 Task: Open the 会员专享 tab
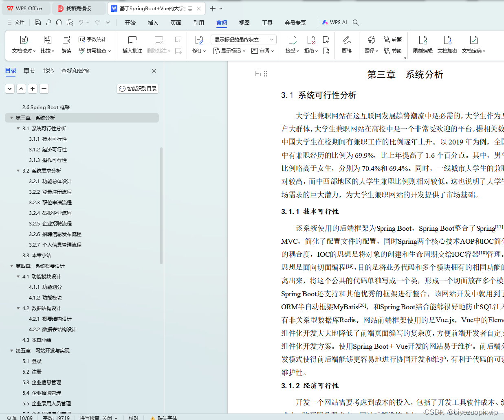(x=295, y=23)
